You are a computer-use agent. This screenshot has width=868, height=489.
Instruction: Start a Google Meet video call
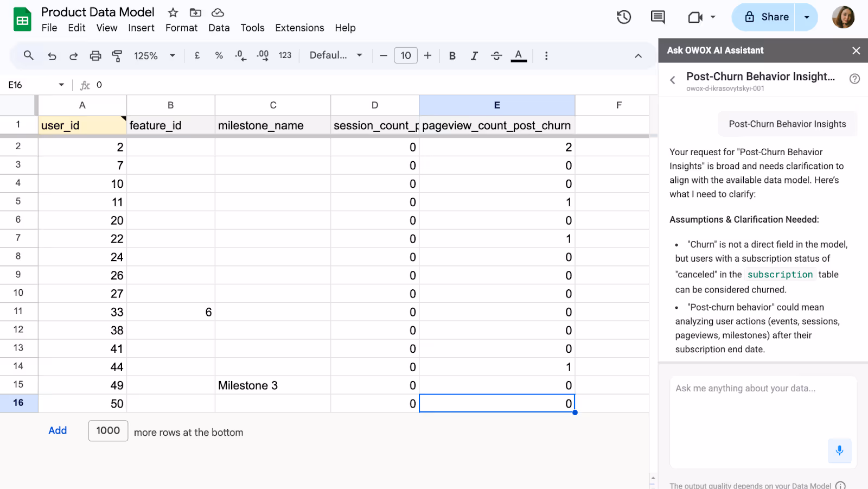pyautogui.click(x=696, y=17)
